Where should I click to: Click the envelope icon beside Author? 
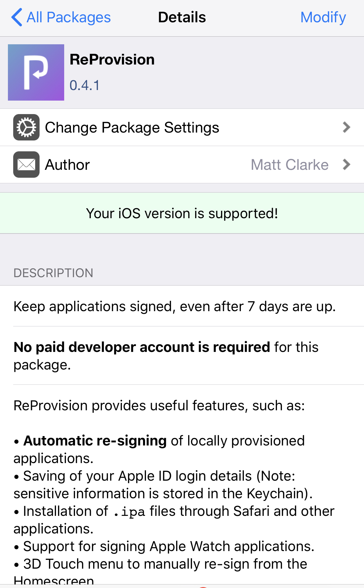tap(26, 165)
